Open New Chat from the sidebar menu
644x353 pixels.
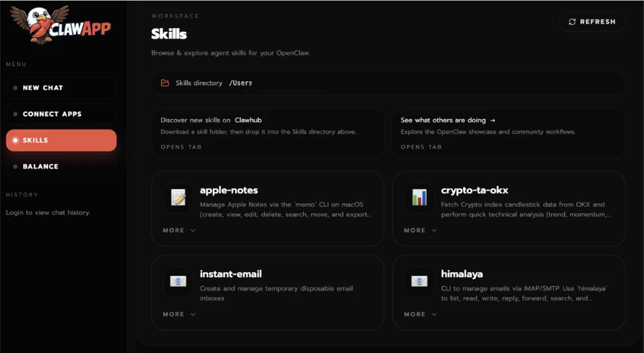[61, 88]
